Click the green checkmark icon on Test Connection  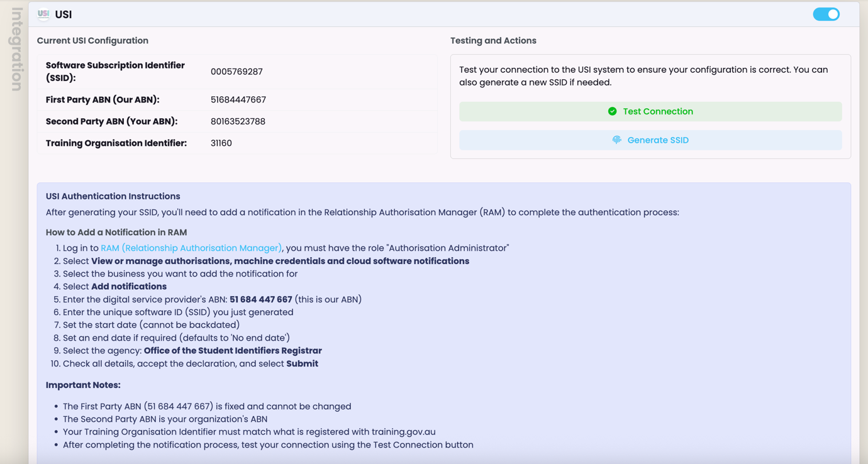tap(612, 111)
